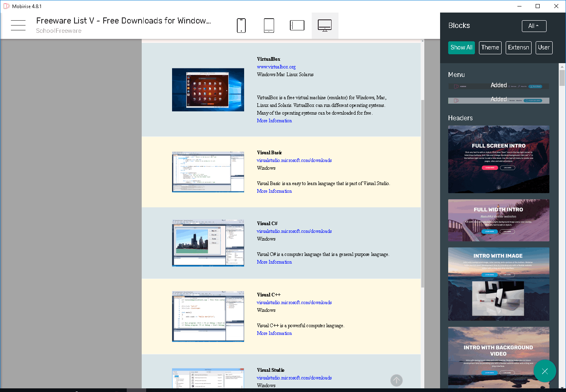This screenshot has height=392, width=566.
Task: Open More Information under VirtualBox
Action: point(274,121)
